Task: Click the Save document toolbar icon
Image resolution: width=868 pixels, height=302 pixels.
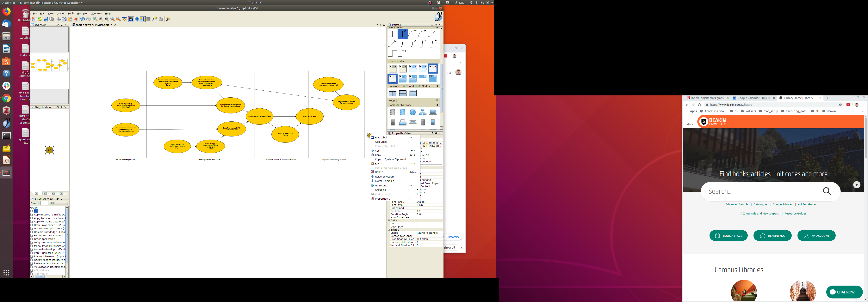Action: pos(46,19)
